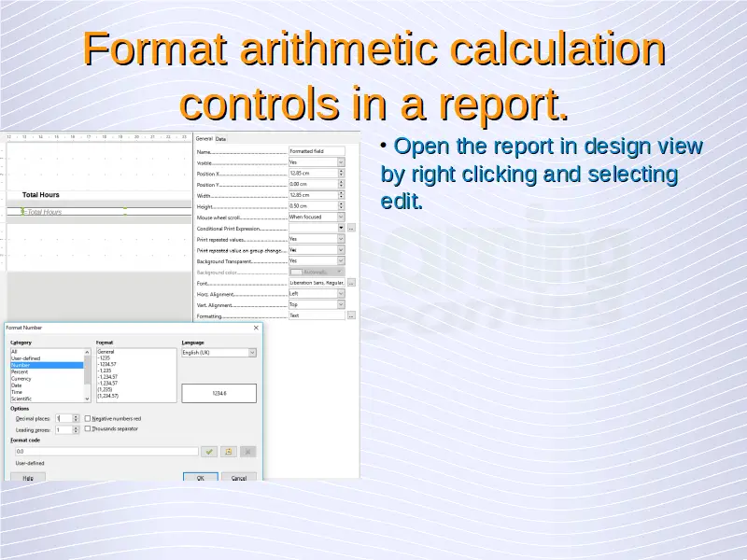Screen dimensions: 747x560
Task: Click the Category list scrollbar down arrow
Action: point(87,399)
